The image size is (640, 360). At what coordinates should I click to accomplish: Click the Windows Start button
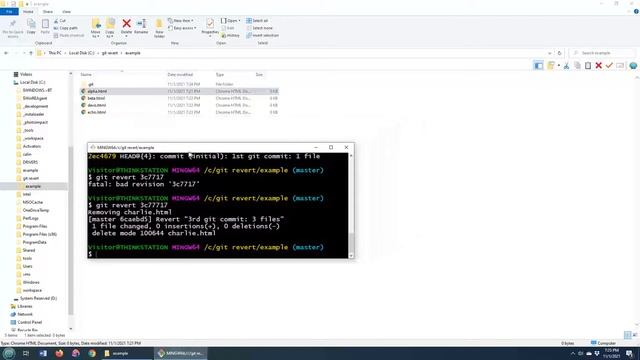pyautogui.click(x=9, y=353)
